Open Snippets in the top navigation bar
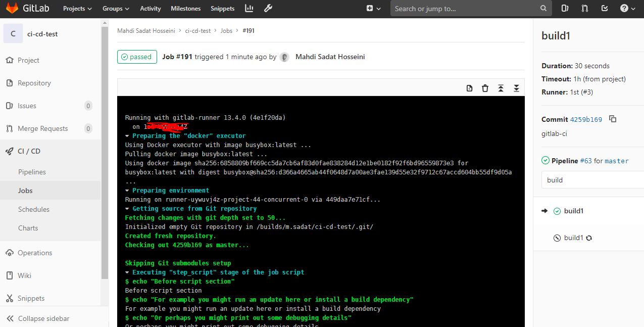 (x=223, y=9)
